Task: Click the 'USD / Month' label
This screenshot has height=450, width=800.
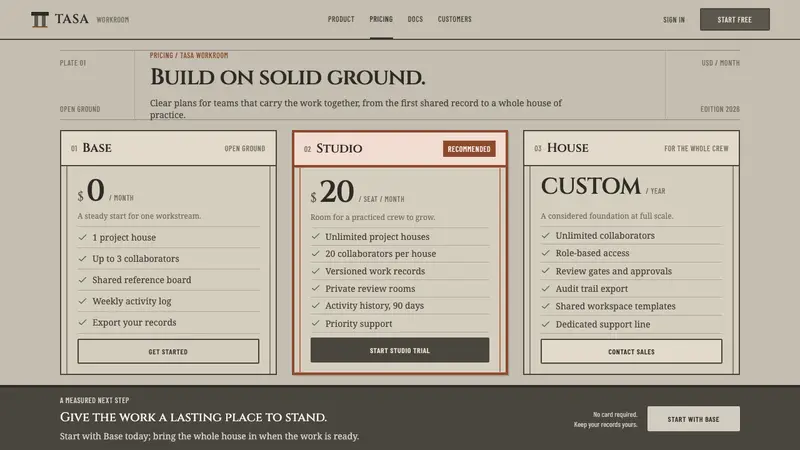Action: tap(720, 63)
